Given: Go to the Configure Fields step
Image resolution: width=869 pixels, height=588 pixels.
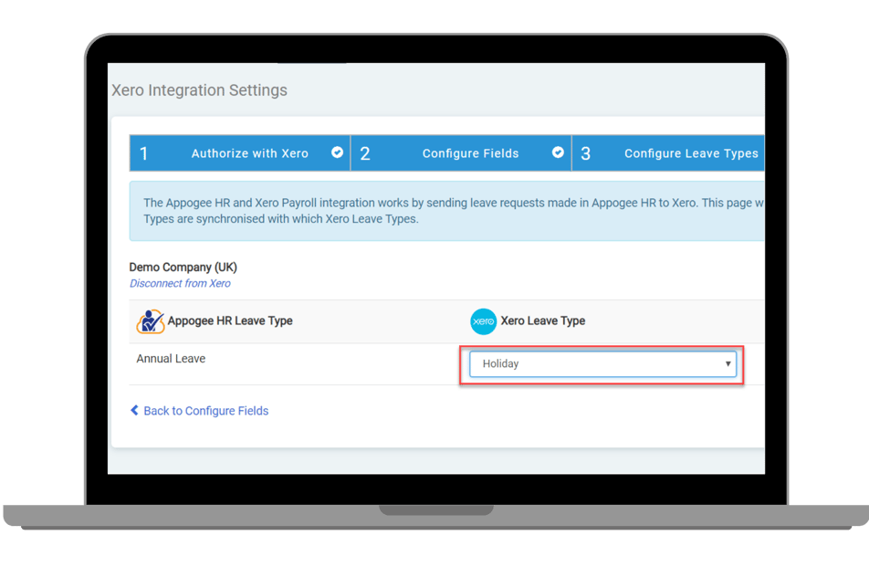Looking at the screenshot, I should (461, 153).
